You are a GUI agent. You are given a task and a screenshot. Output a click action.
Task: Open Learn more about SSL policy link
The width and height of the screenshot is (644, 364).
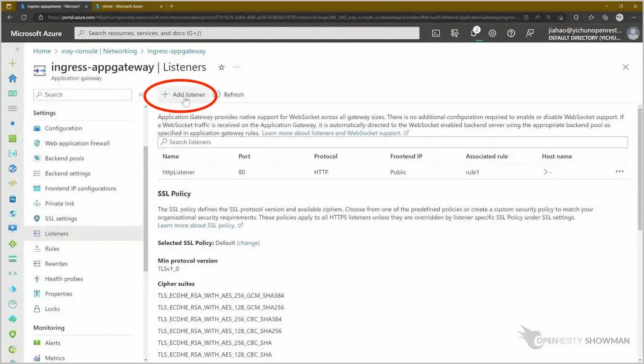(201, 225)
